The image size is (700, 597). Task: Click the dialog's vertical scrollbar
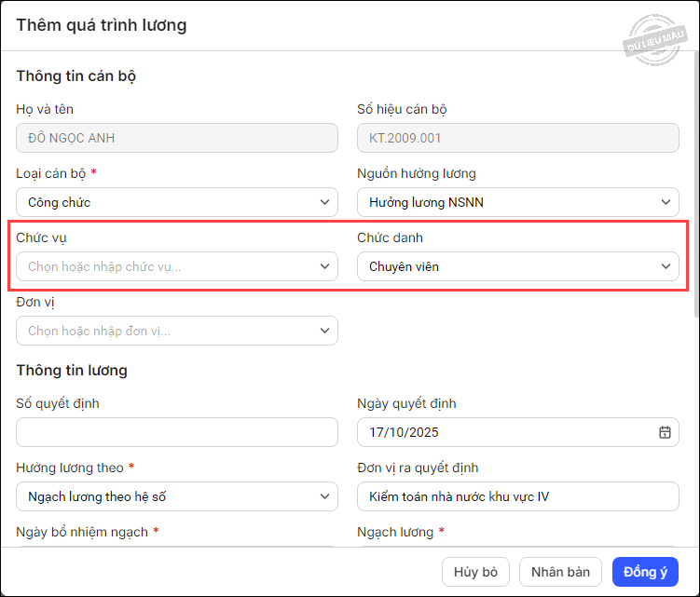coord(695,186)
